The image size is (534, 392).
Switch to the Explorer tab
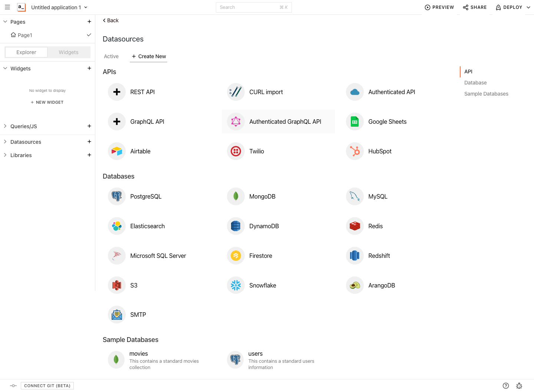click(x=26, y=52)
